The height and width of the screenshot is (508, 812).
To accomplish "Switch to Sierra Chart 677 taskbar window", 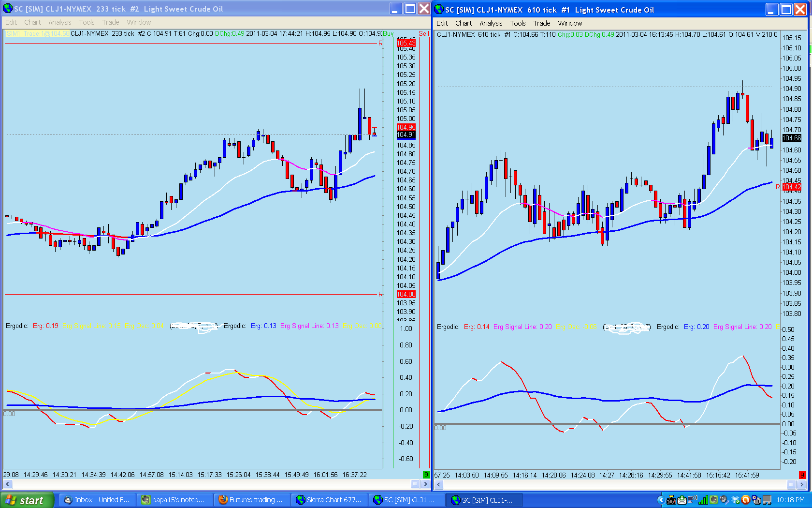I will click(x=329, y=500).
